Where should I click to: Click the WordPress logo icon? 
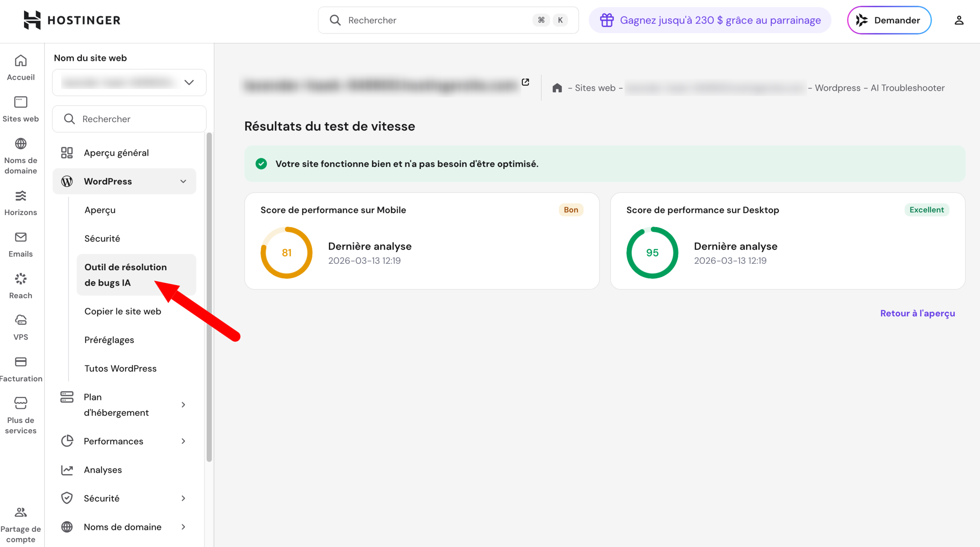[x=67, y=181]
